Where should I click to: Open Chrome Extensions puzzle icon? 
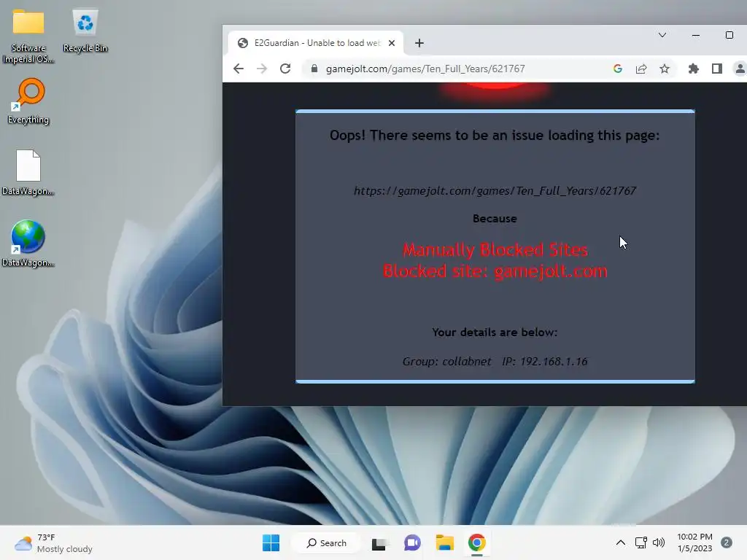click(694, 69)
